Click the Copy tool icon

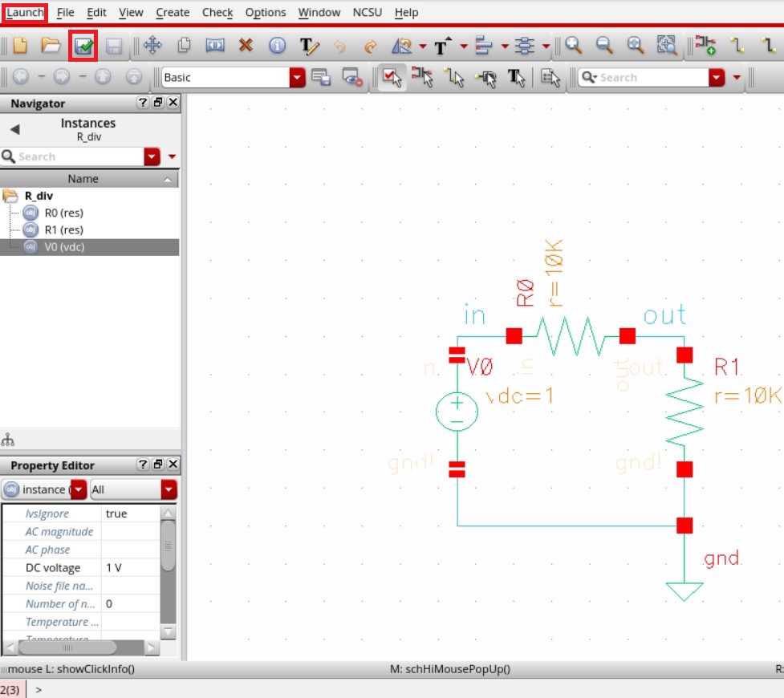coord(184,47)
